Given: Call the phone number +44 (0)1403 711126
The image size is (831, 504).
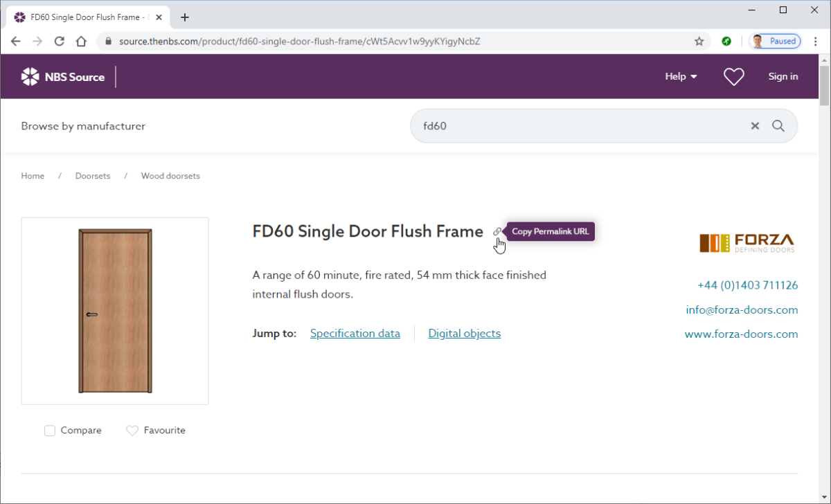Looking at the screenshot, I should click(748, 285).
